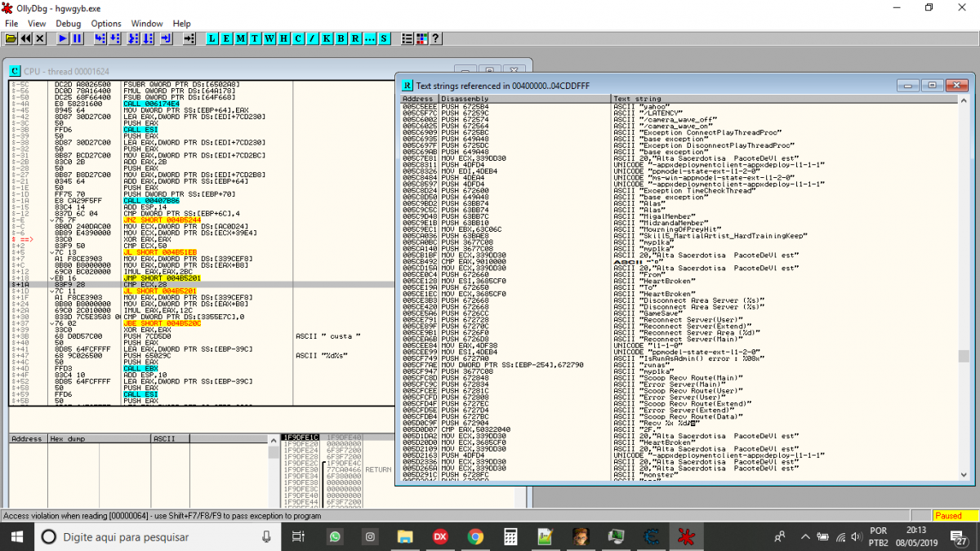The width and height of the screenshot is (980, 551).
Task: Open Run trace window (... button)
Action: pos(369,38)
